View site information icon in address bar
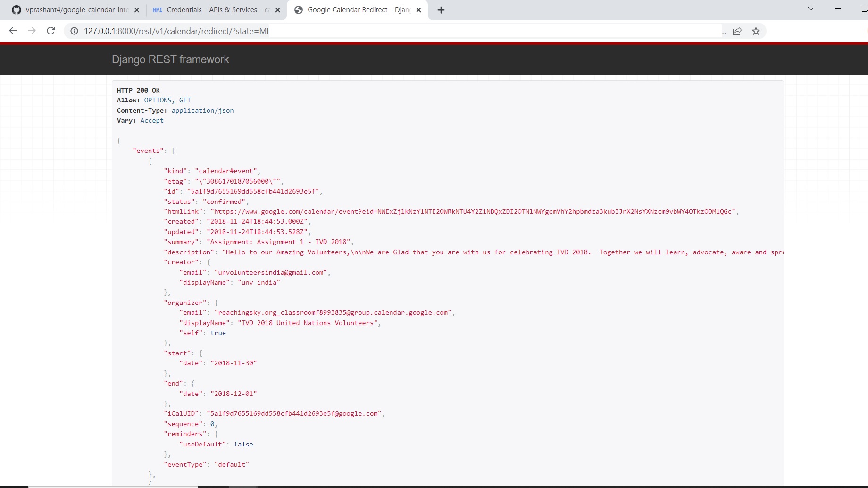This screenshot has width=868, height=488. click(x=74, y=31)
